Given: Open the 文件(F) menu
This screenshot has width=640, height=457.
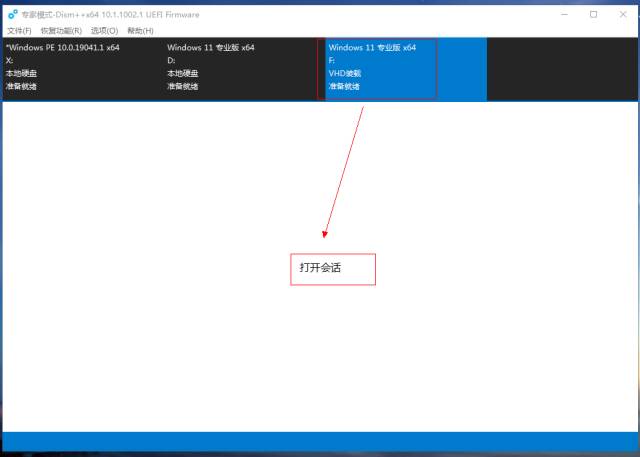Looking at the screenshot, I should click(x=19, y=31).
